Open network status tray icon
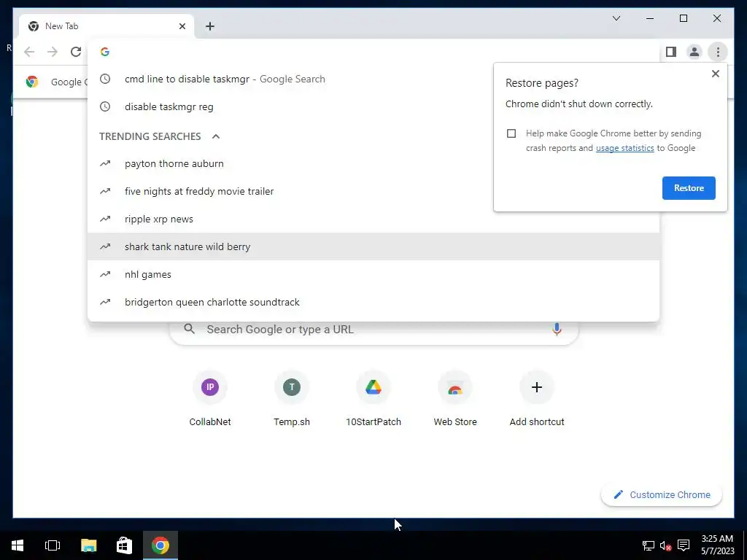The image size is (747, 560). 648,545
